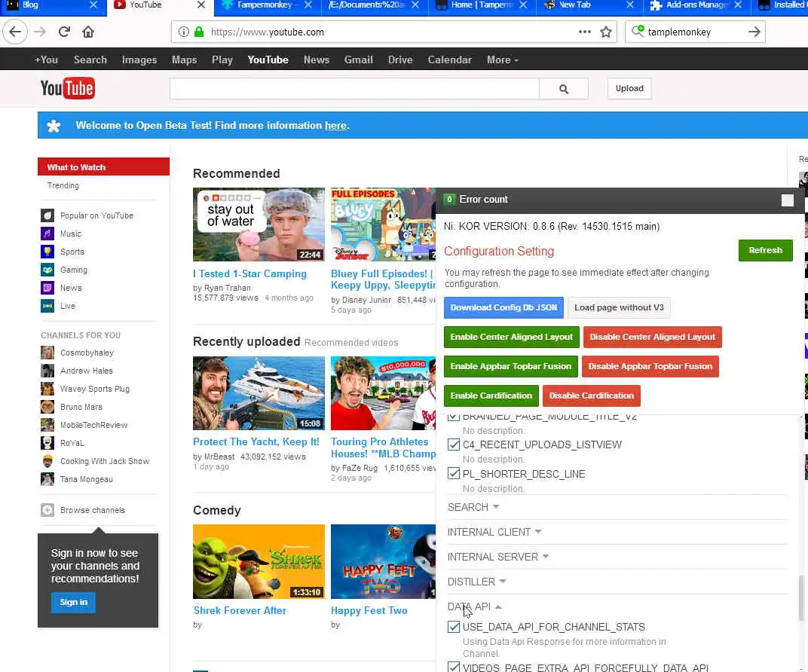Switch to the Add-ons Manager tab
Screen dimensions: 808x672
tap(696, 5)
